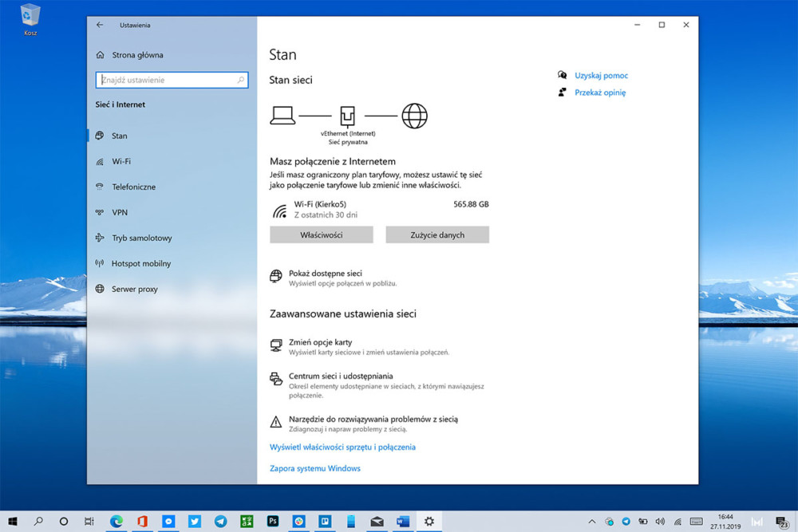Open Messenger from the taskbar

point(168,522)
